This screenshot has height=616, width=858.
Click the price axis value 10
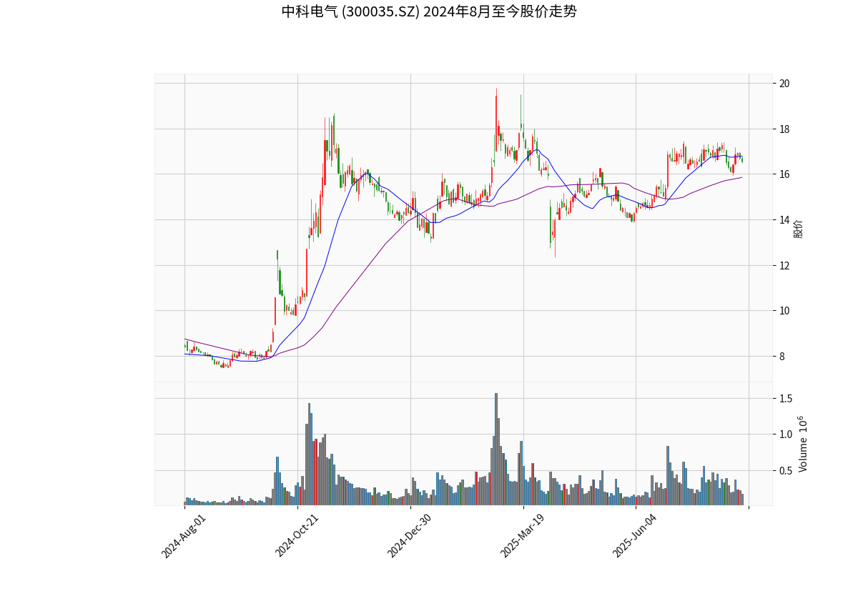(784, 311)
